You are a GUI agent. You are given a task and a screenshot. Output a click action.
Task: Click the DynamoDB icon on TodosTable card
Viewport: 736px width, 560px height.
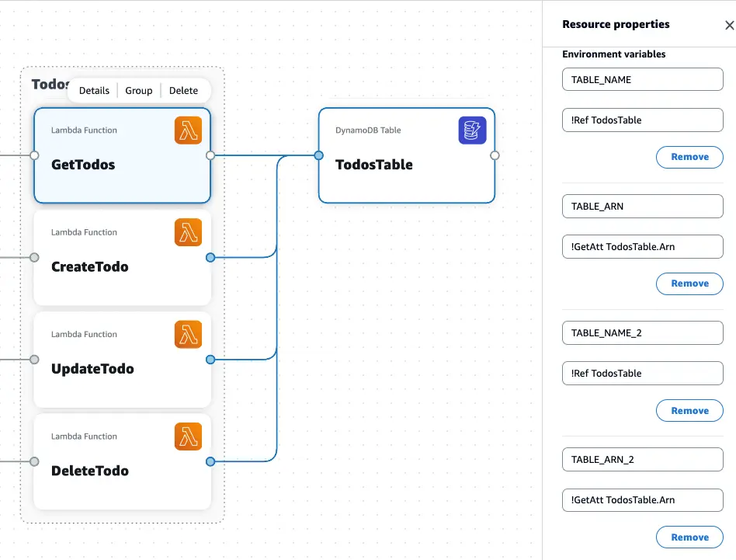[473, 131]
